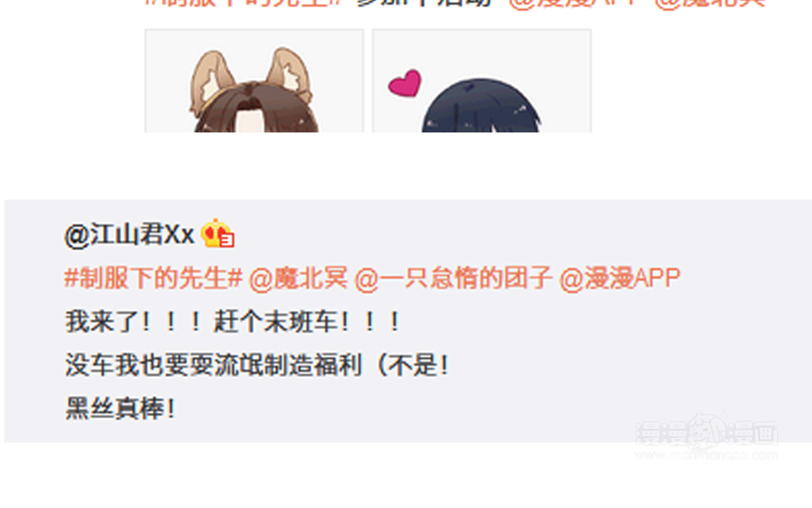Click the pink heart in the second image
This screenshot has height=508, width=812.
[405, 83]
